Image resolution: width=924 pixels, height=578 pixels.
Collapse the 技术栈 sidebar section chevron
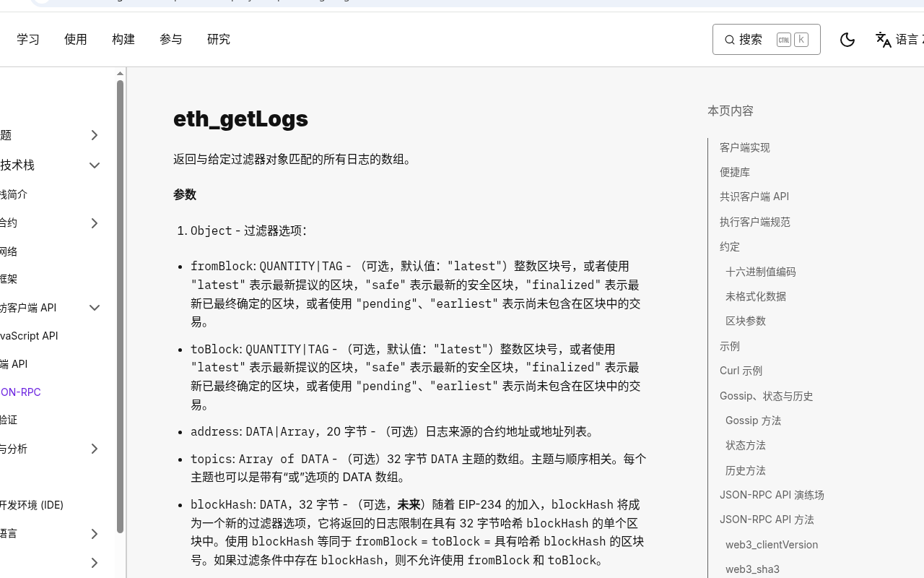[x=94, y=165]
